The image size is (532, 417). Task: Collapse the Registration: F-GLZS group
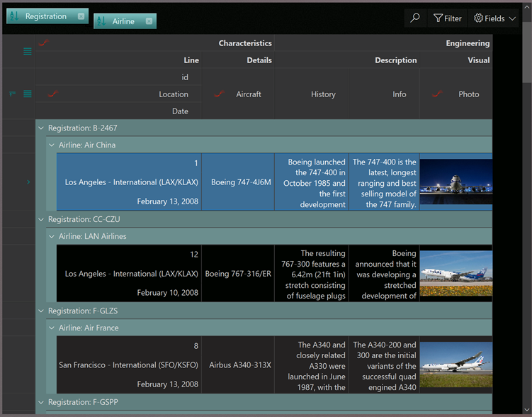click(41, 311)
